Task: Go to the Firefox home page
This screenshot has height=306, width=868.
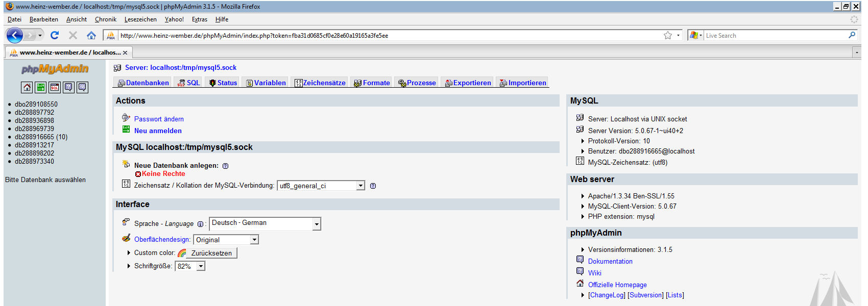Action: (91, 35)
